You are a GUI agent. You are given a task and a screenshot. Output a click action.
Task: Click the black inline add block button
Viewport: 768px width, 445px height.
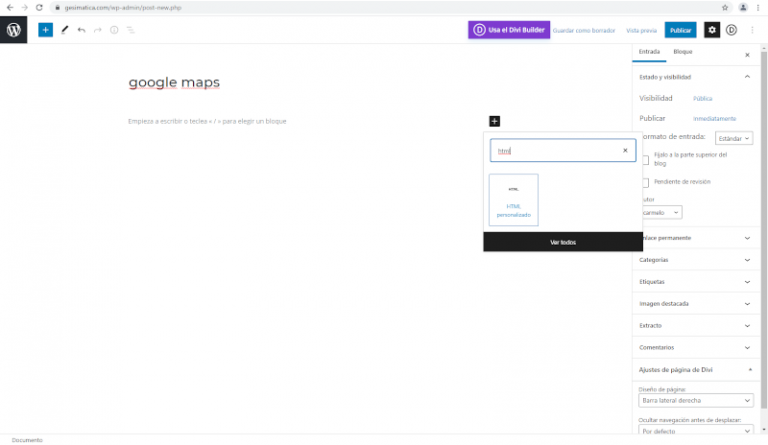[494, 121]
